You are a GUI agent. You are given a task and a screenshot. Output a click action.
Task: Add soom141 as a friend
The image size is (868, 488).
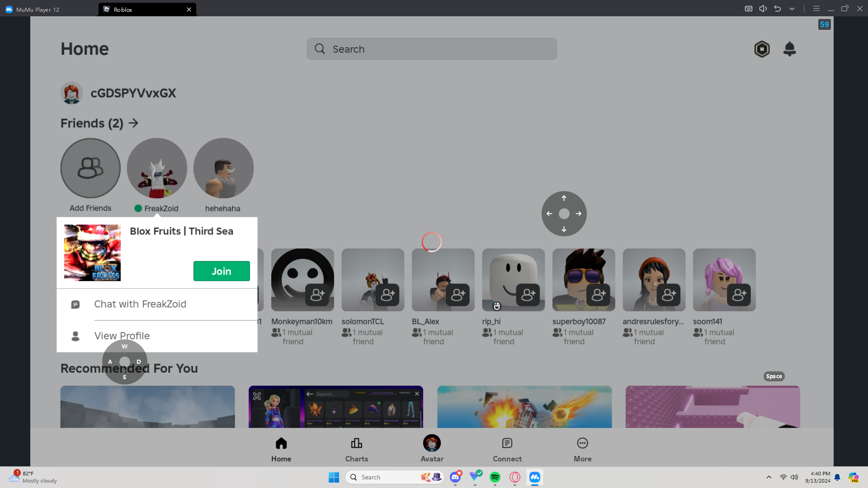(739, 295)
